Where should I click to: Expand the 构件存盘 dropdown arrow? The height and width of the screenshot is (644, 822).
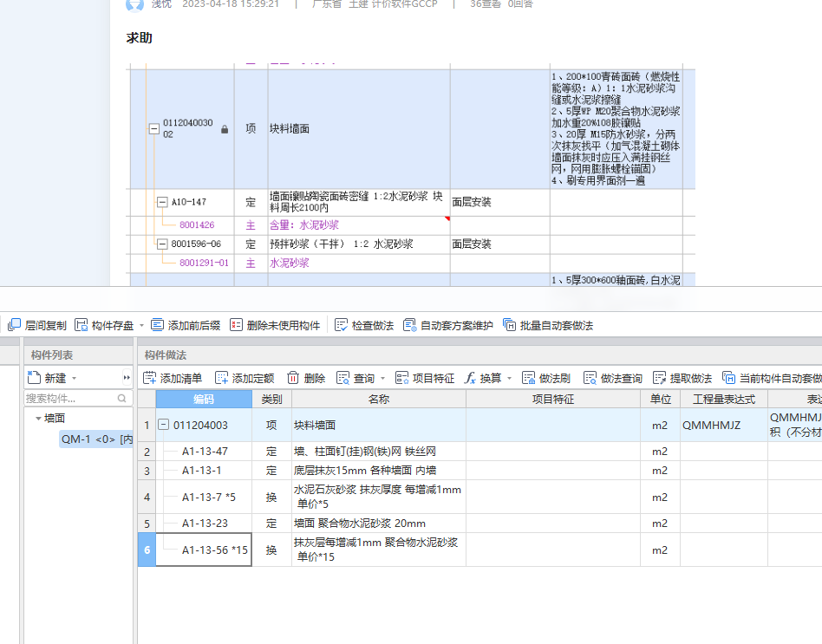[x=141, y=326]
